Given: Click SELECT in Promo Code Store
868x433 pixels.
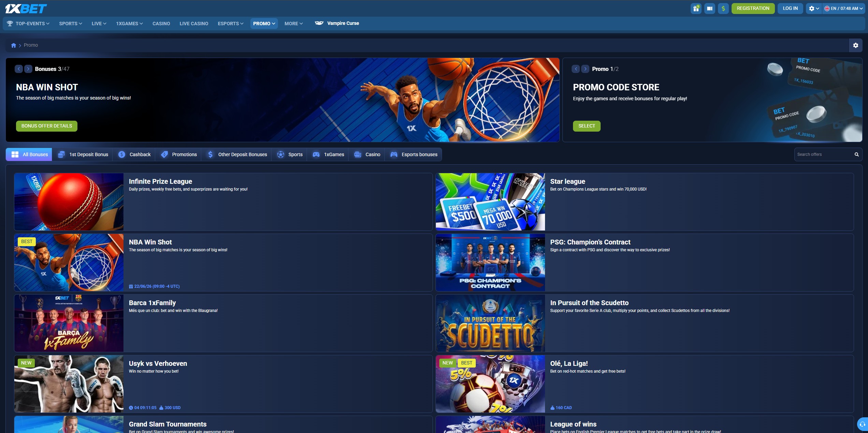Looking at the screenshot, I should point(587,126).
